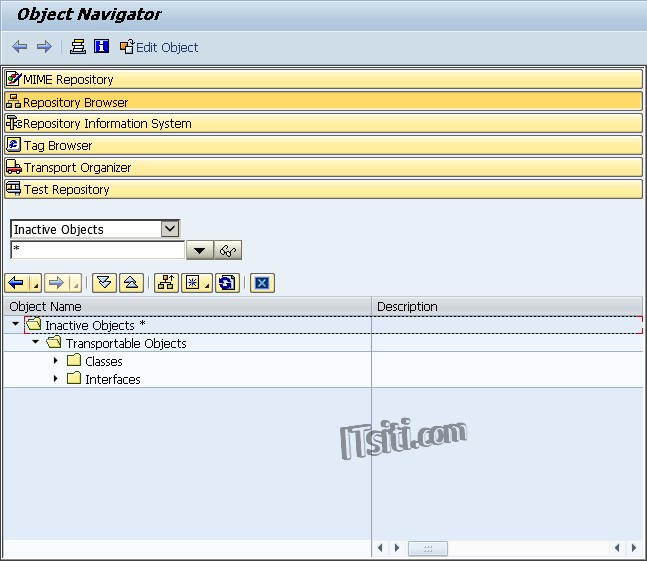Click the Display glasses icon
This screenshot has width=647, height=561.
point(228,250)
